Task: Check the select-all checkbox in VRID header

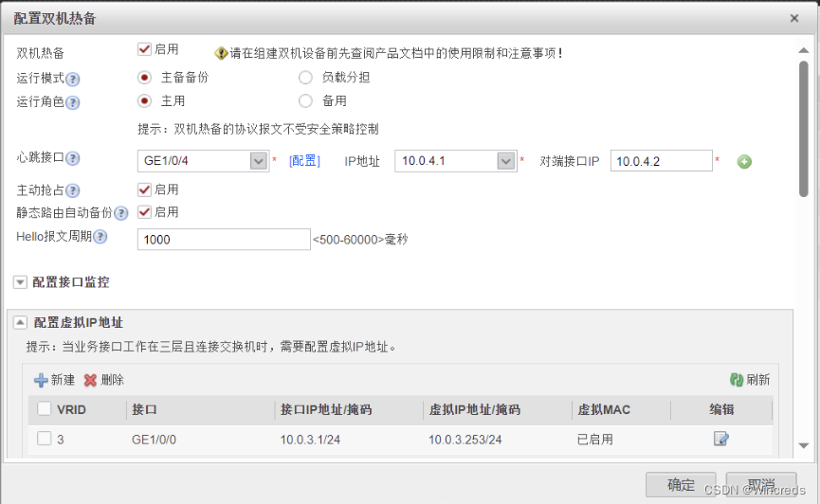Action: pyautogui.click(x=45, y=409)
